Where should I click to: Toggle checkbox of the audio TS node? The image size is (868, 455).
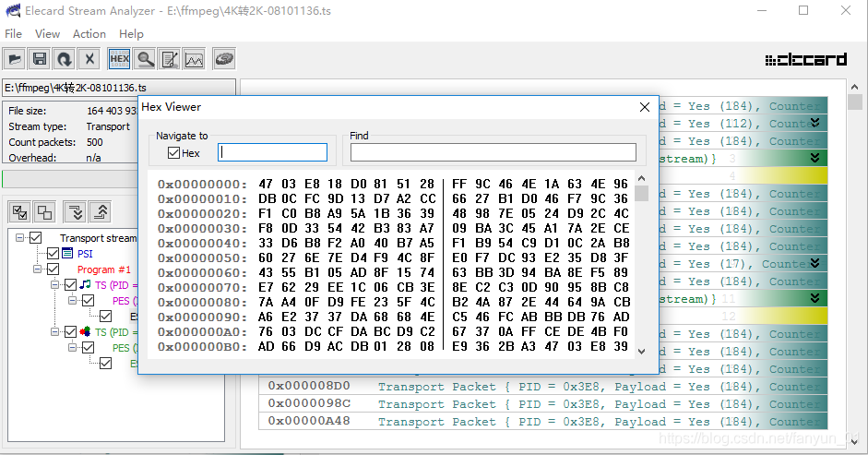(71, 285)
